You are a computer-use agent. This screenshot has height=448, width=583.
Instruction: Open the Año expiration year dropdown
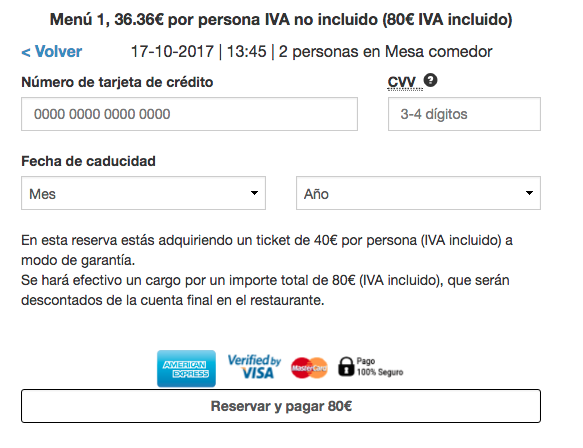418,193
